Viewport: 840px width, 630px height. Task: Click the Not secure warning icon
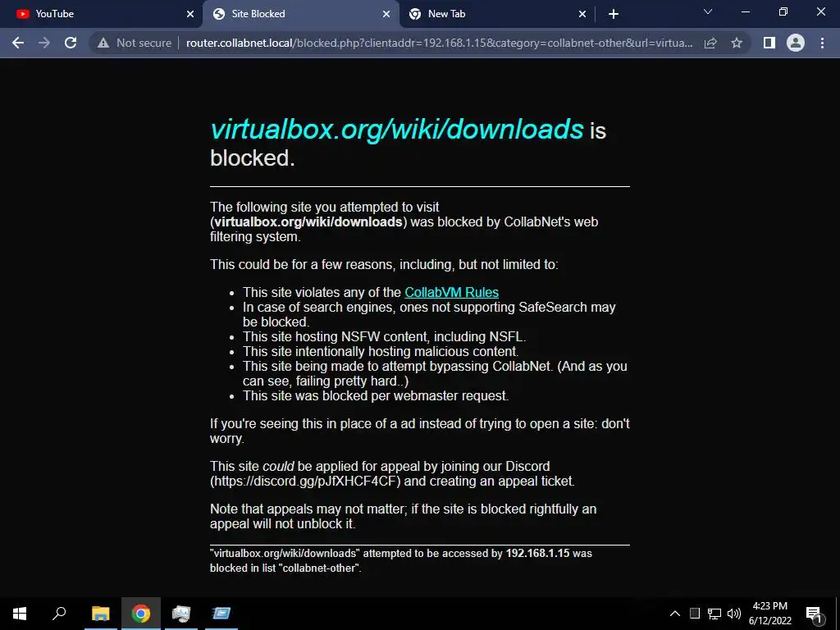[103, 43]
